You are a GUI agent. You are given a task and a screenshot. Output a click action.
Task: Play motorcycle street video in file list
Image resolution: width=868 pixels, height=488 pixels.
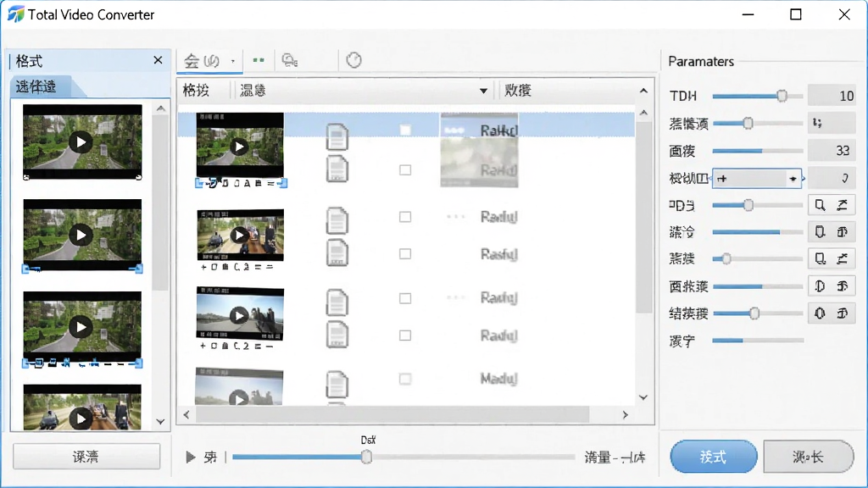239,236
